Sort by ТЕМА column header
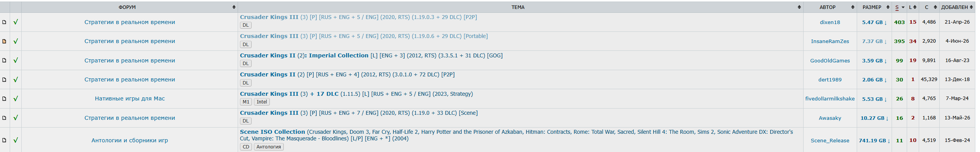The image size is (980, 152). (x=518, y=7)
